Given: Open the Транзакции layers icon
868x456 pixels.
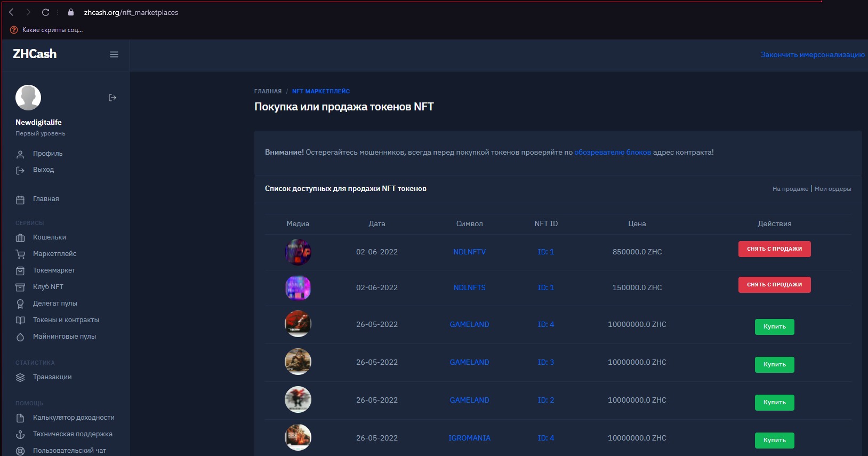Looking at the screenshot, I should [x=20, y=378].
